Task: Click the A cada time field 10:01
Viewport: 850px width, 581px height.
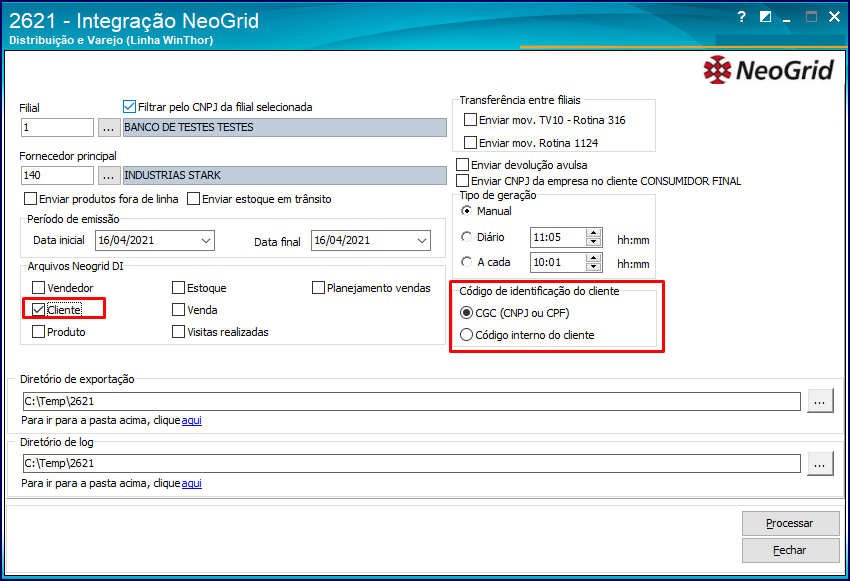Action: coord(558,262)
